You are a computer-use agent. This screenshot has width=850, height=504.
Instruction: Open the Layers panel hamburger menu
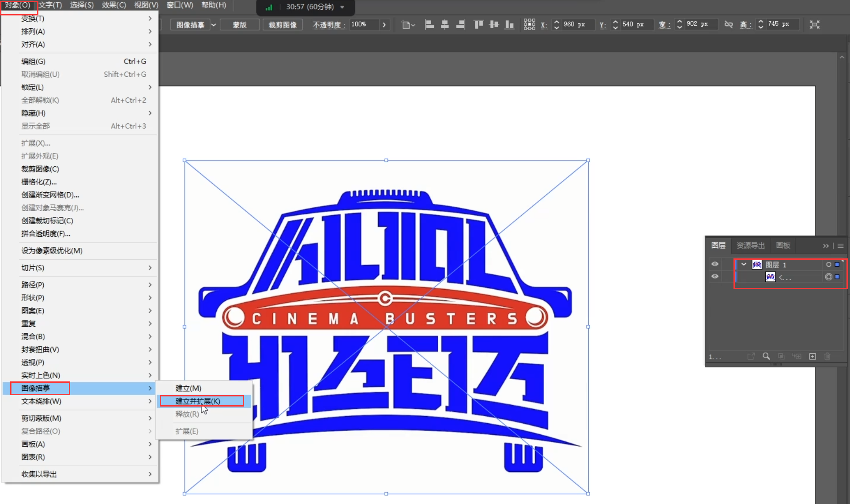point(841,246)
